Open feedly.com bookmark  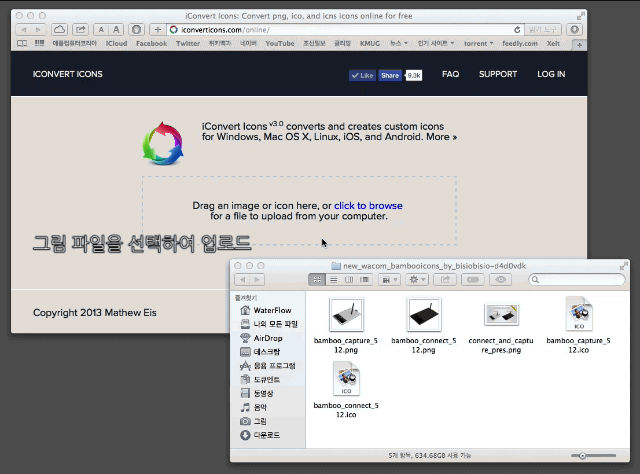[520, 43]
